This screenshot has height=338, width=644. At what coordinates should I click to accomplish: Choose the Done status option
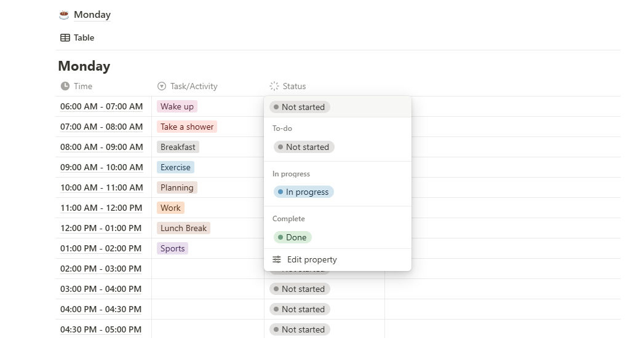pyautogui.click(x=293, y=237)
